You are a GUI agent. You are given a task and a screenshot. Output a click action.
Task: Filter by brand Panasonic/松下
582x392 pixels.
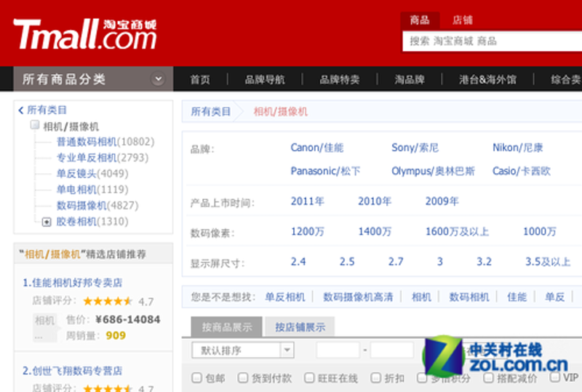325,171
